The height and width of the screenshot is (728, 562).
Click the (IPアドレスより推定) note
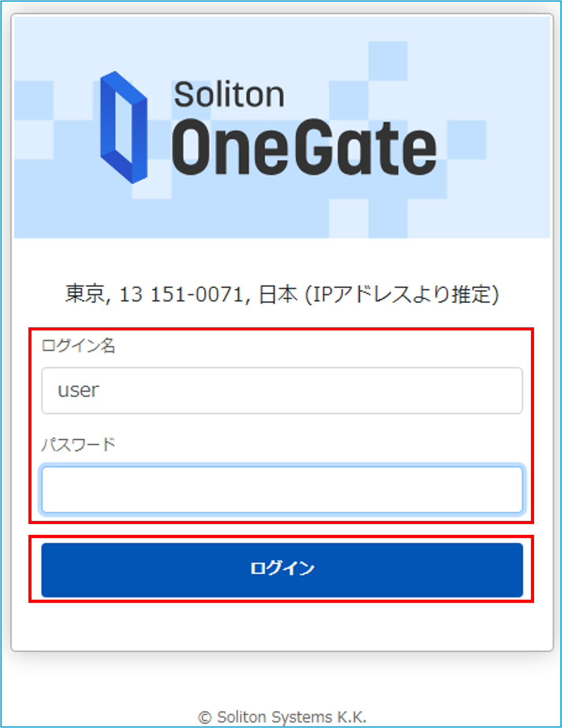coord(402,294)
